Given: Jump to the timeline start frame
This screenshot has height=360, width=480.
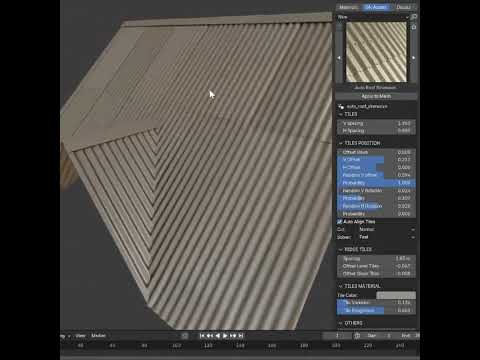Looking at the screenshot, I should pyautogui.click(x=202, y=335).
